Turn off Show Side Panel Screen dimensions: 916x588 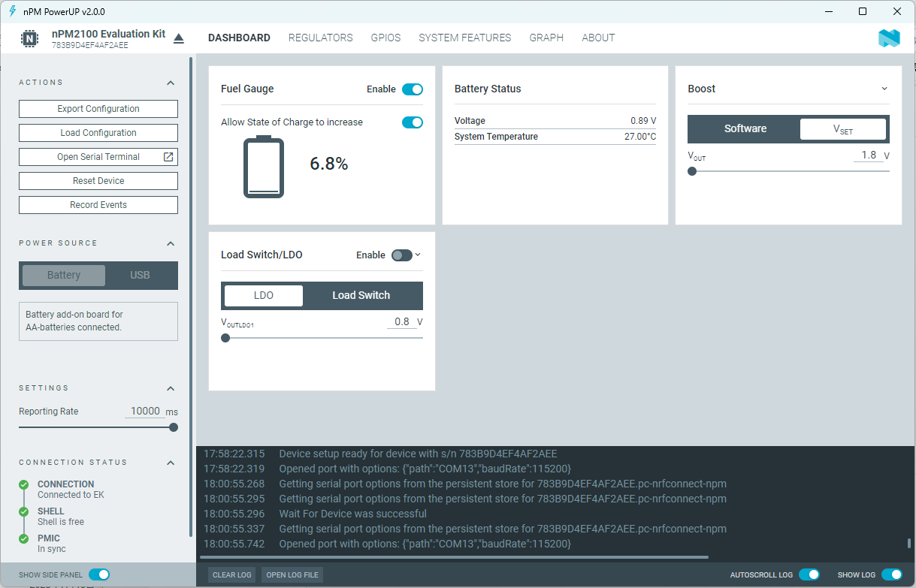99,574
